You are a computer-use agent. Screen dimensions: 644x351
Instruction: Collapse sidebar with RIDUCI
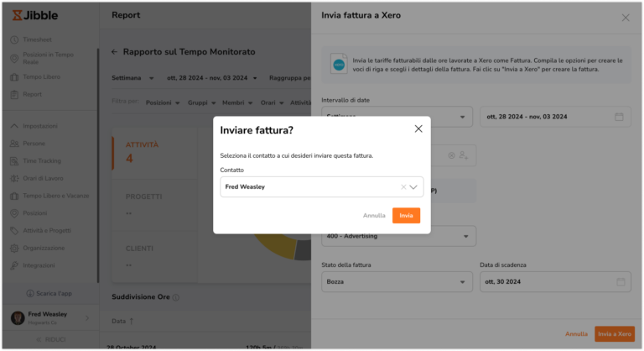50,339
